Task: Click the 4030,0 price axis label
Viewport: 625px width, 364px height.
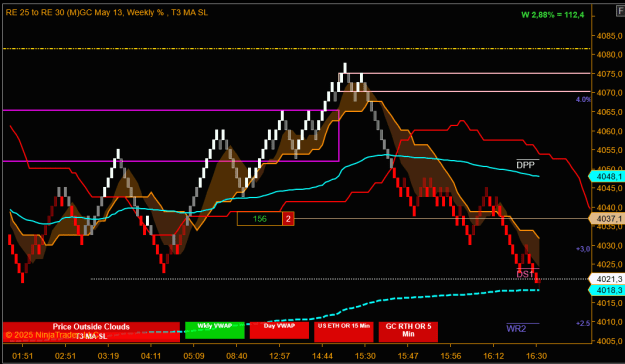Action: click(x=609, y=246)
